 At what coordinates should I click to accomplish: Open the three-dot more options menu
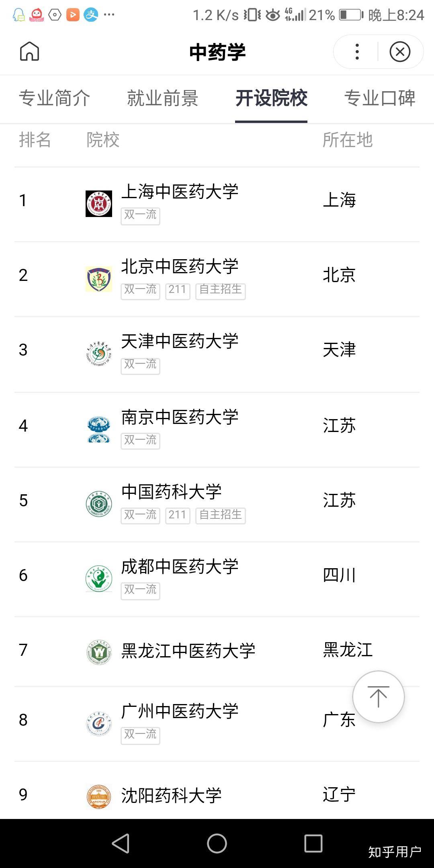point(357,51)
